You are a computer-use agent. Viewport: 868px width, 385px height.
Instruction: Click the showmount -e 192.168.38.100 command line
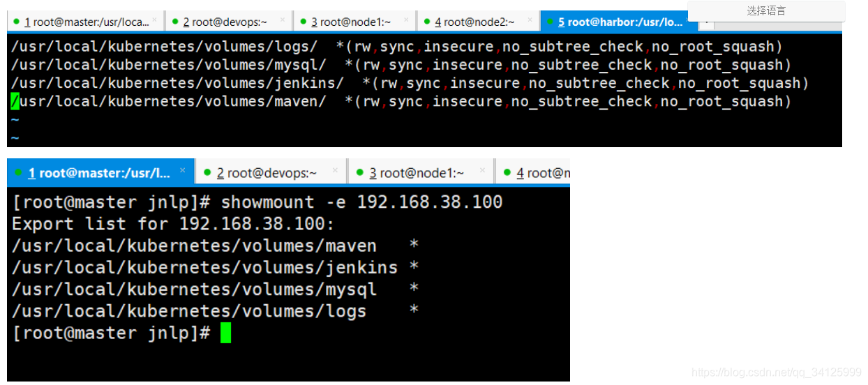pos(257,202)
